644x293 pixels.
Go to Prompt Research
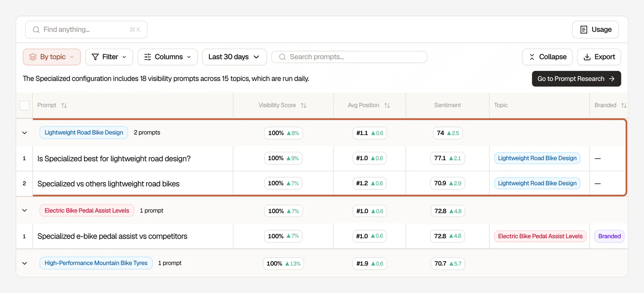coord(576,79)
